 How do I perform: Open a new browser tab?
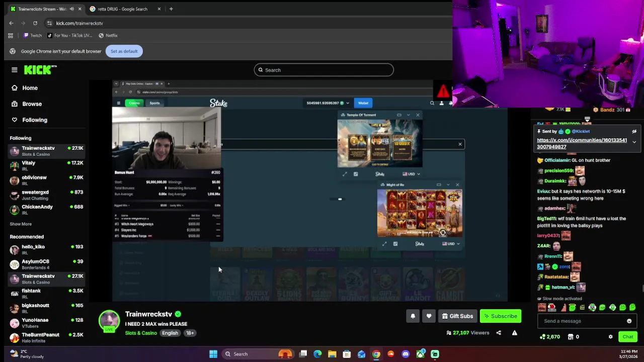[171, 9]
